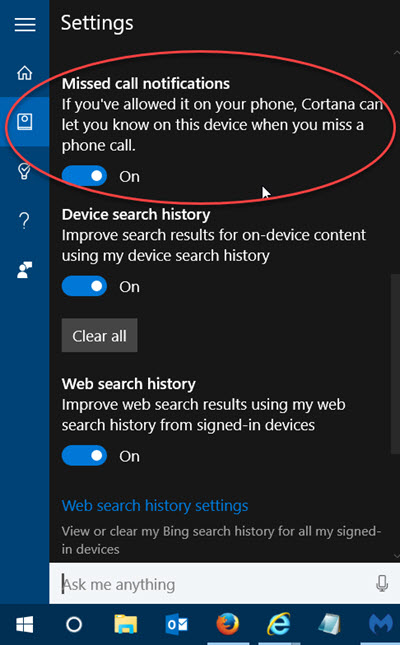
Task: Open the Windows Start button
Action: click(x=25, y=624)
